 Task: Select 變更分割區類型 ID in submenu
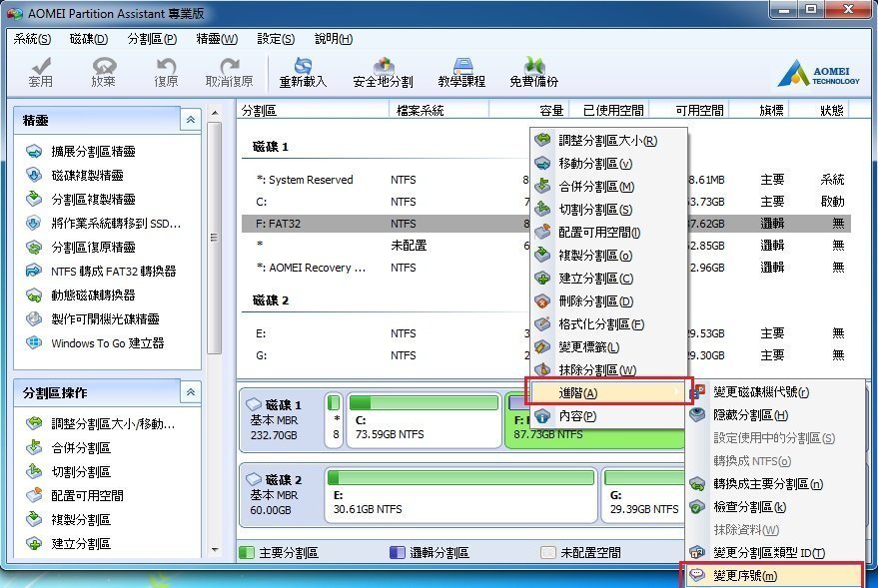(775, 553)
